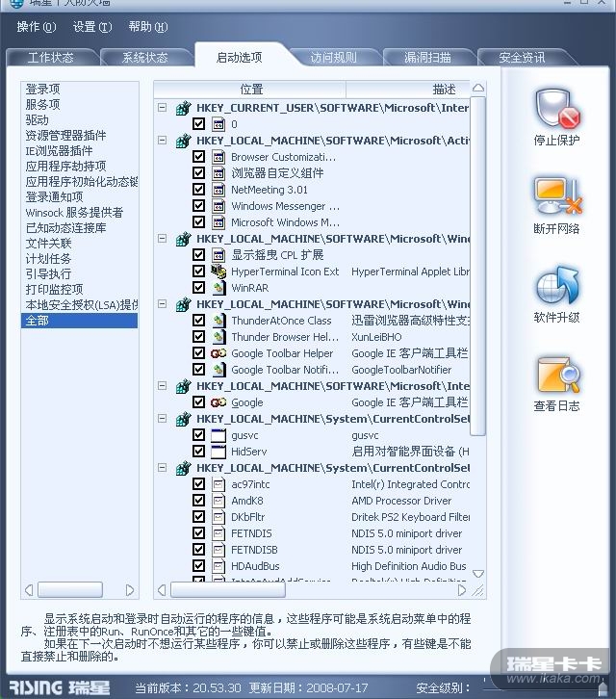Click the gusvc service window icon
Viewport: 616px width, 699px height.
click(218, 435)
